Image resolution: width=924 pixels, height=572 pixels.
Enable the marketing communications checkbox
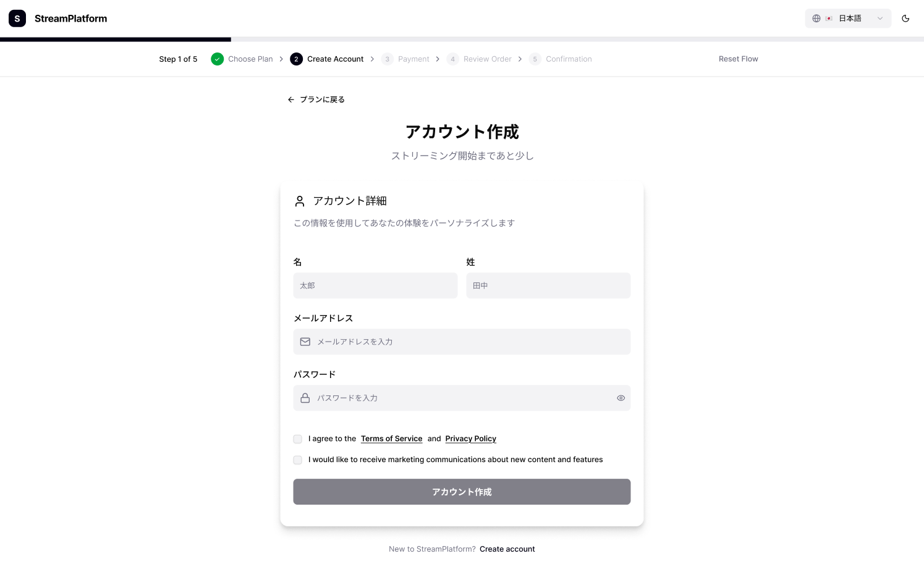point(297,460)
